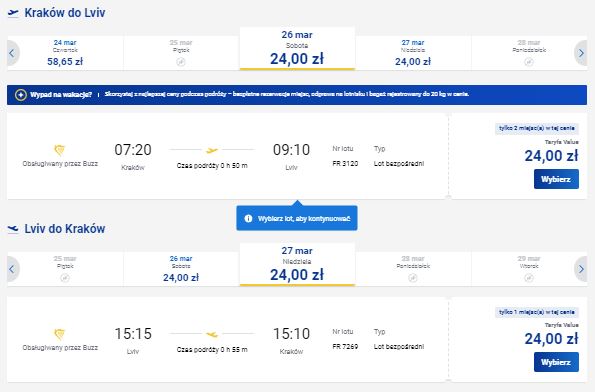Click the FR 3120 flight card
595x392 pixels.
[x=226, y=156]
